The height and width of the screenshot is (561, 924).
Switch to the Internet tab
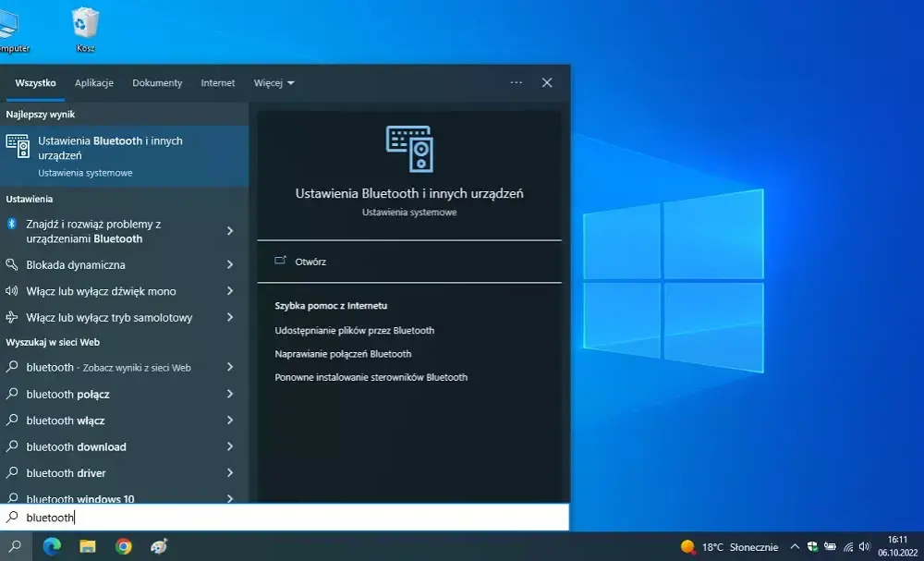pos(218,83)
